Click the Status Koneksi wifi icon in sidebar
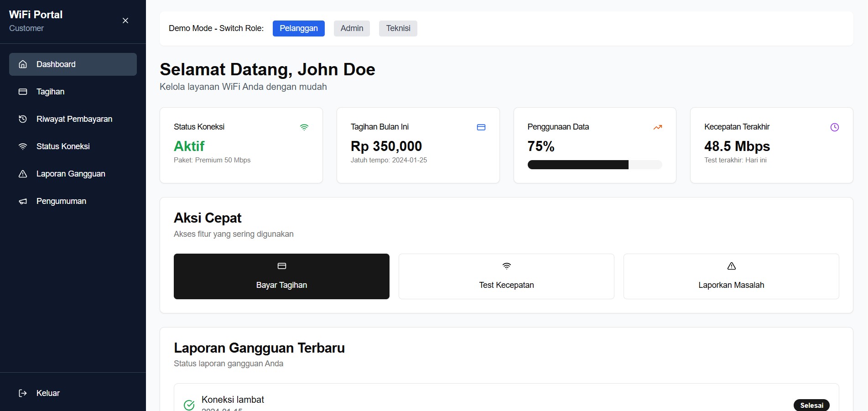This screenshot has height=411, width=868. coord(23,146)
